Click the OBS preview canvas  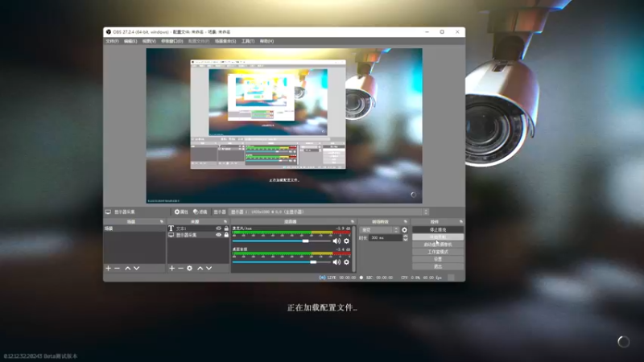click(284, 125)
